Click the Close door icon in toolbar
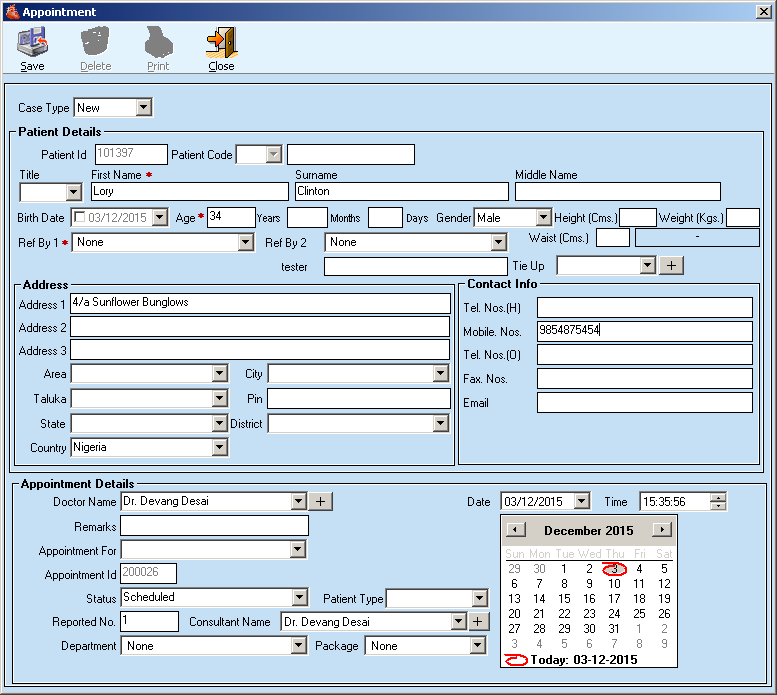This screenshot has height=695, width=777. [x=221, y=44]
